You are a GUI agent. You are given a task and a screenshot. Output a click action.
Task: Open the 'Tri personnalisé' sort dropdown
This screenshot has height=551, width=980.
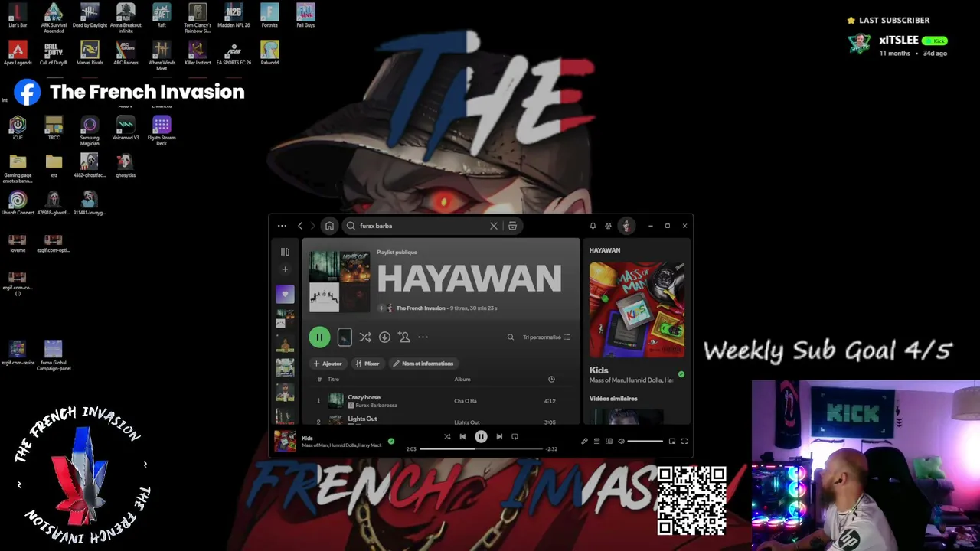coord(547,337)
